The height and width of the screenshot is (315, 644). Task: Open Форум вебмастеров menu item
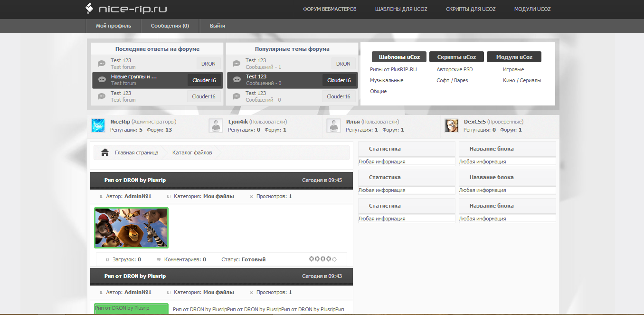click(x=330, y=9)
